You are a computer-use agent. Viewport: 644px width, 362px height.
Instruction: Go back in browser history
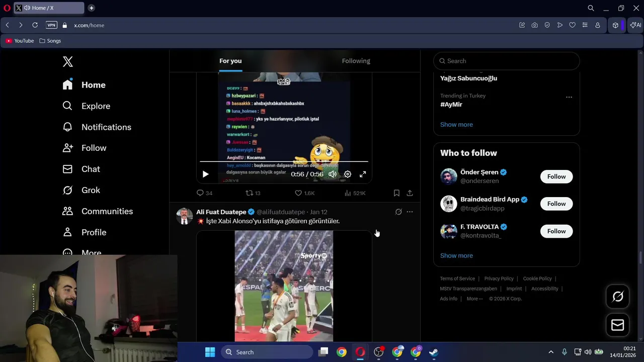[x=8, y=25]
